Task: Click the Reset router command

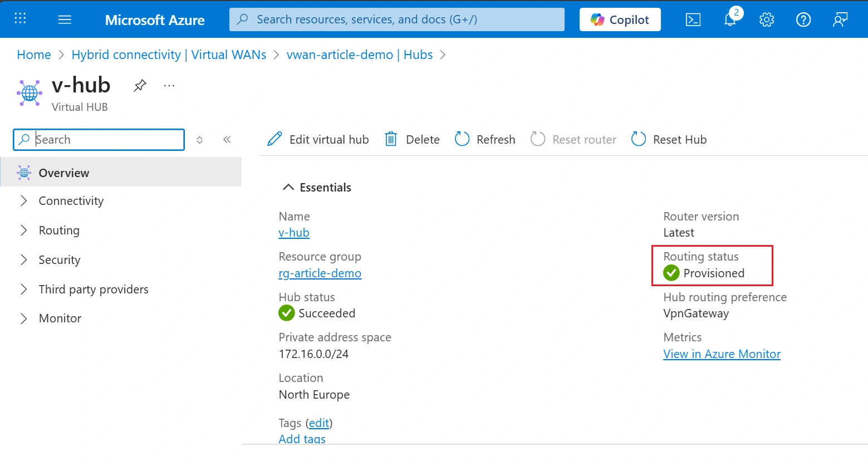Action: tap(573, 139)
